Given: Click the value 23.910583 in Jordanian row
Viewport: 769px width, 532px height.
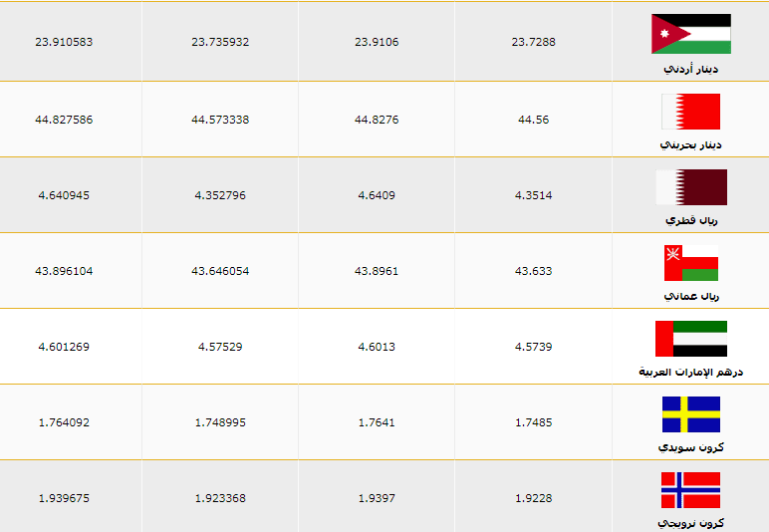Looking at the screenshot, I should pyautogui.click(x=64, y=42).
